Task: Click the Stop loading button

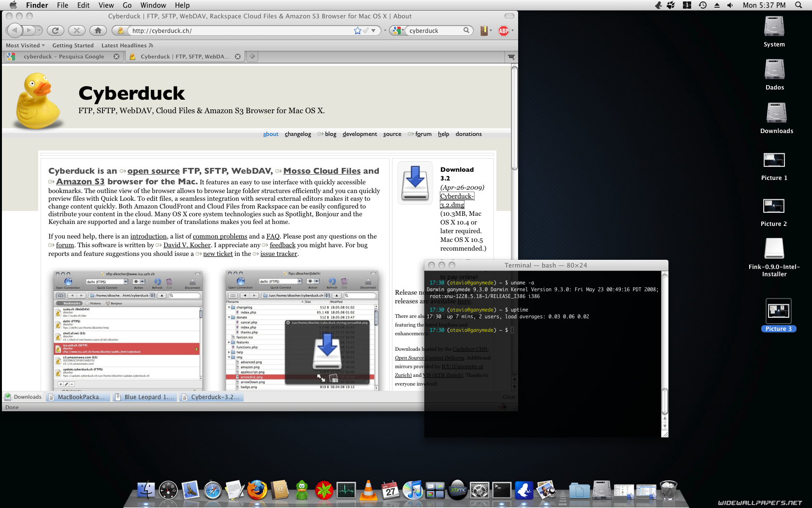Action: (x=76, y=30)
